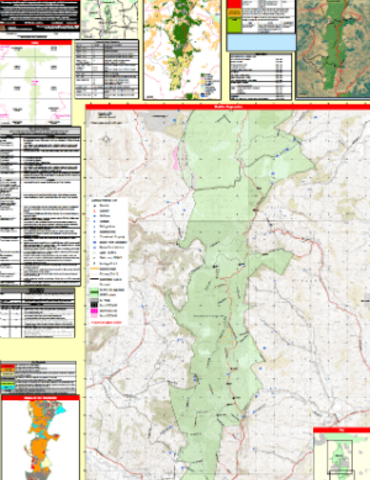This screenshot has width=370, height=480.
Task: Click the thick black line symbol in the legend
Action: point(94,279)
